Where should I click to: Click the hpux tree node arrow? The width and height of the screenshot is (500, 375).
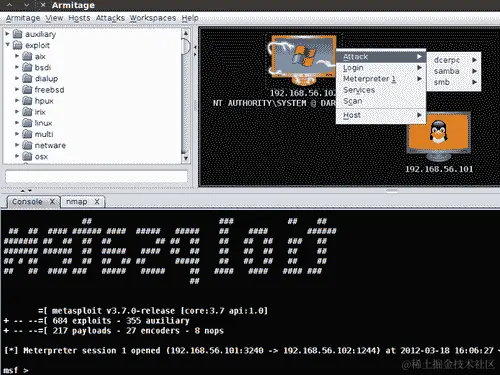[x=17, y=100]
